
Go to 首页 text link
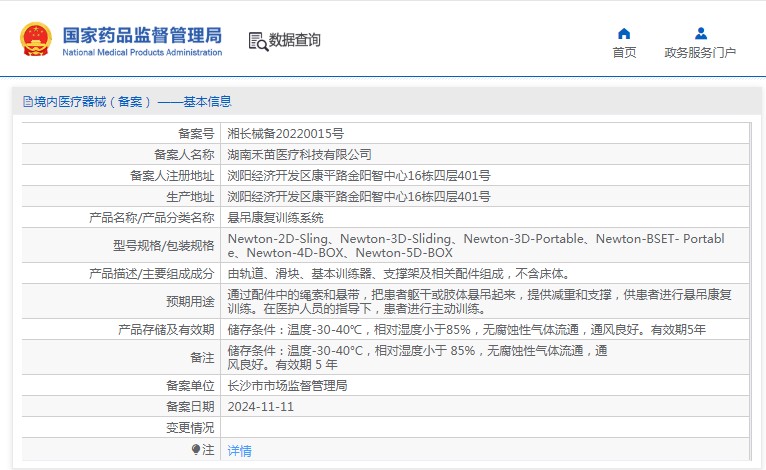tap(624, 52)
